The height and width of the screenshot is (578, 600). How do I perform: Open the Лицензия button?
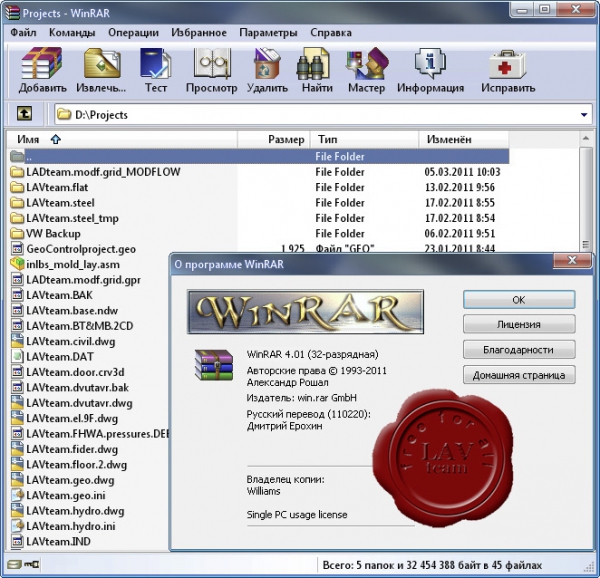click(x=519, y=324)
